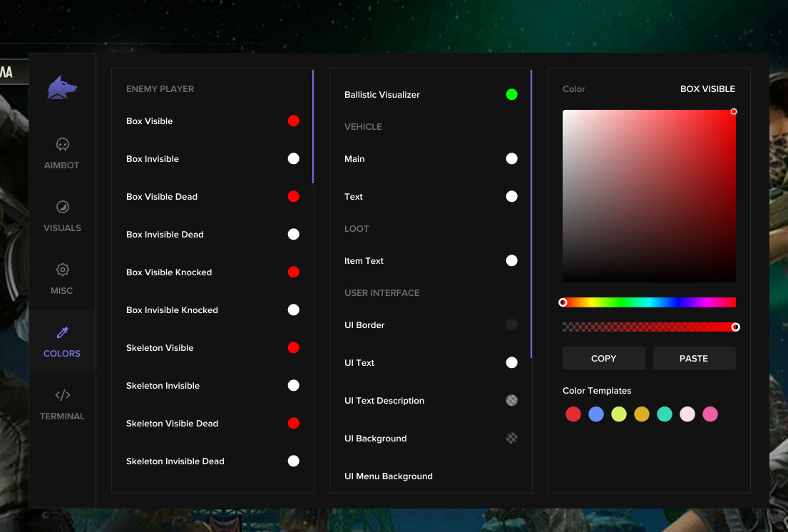
Task: Click on the red opacity slider
Action: (649, 327)
